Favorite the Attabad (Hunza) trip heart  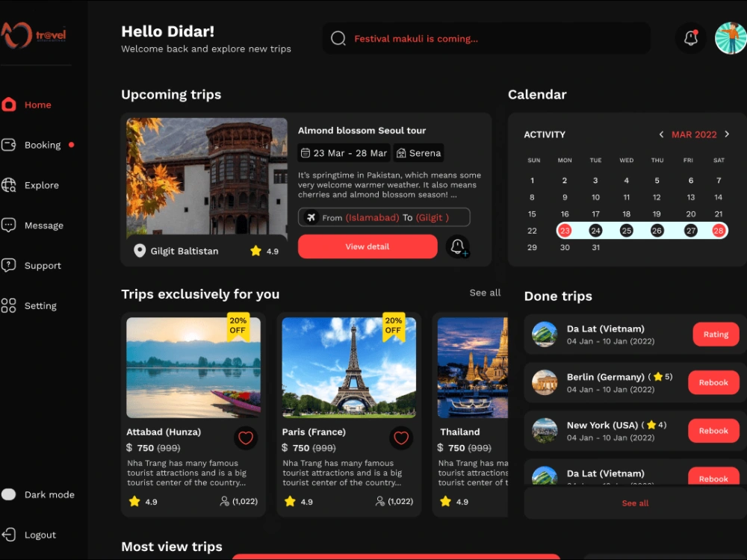[x=246, y=438]
